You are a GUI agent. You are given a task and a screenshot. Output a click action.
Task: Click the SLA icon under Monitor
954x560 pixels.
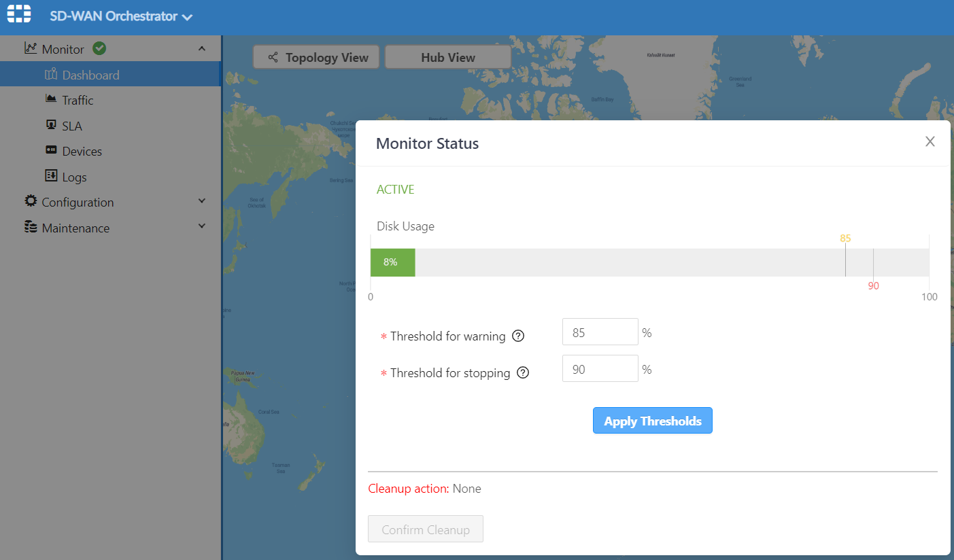point(50,125)
